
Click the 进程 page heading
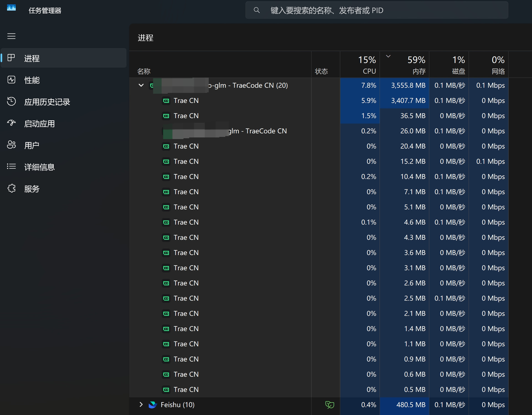pos(145,38)
